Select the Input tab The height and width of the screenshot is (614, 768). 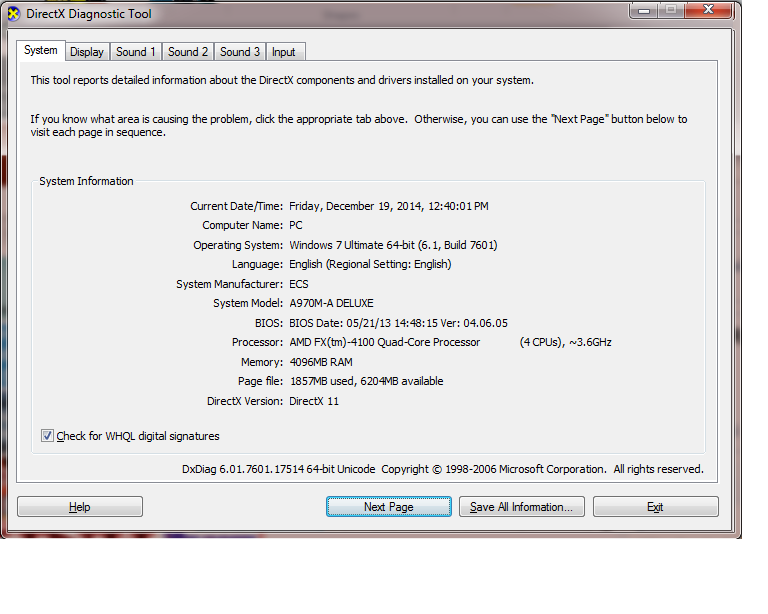coord(286,52)
